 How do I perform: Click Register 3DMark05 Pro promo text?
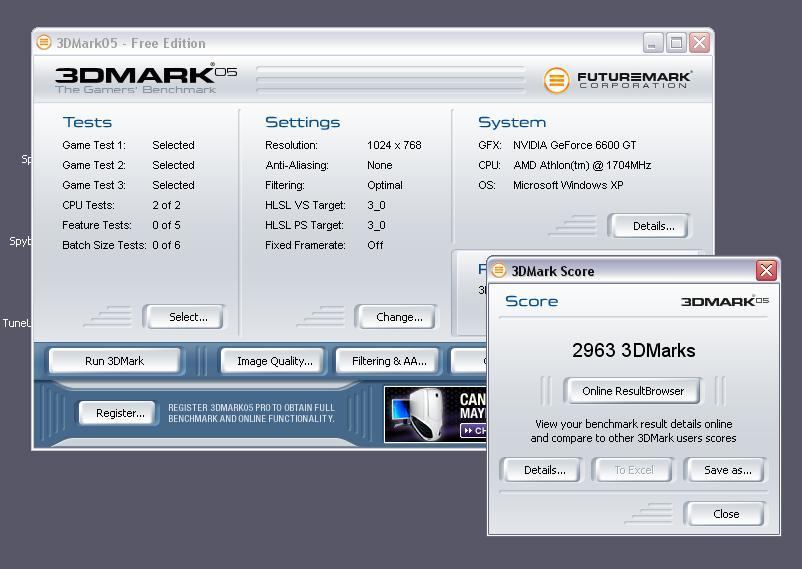click(x=251, y=413)
